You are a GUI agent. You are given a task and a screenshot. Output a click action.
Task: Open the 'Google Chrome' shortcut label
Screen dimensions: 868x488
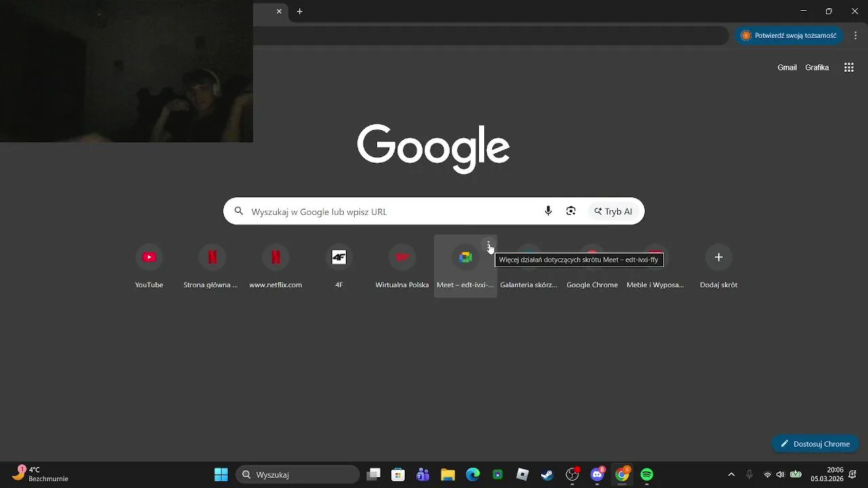coord(592,285)
